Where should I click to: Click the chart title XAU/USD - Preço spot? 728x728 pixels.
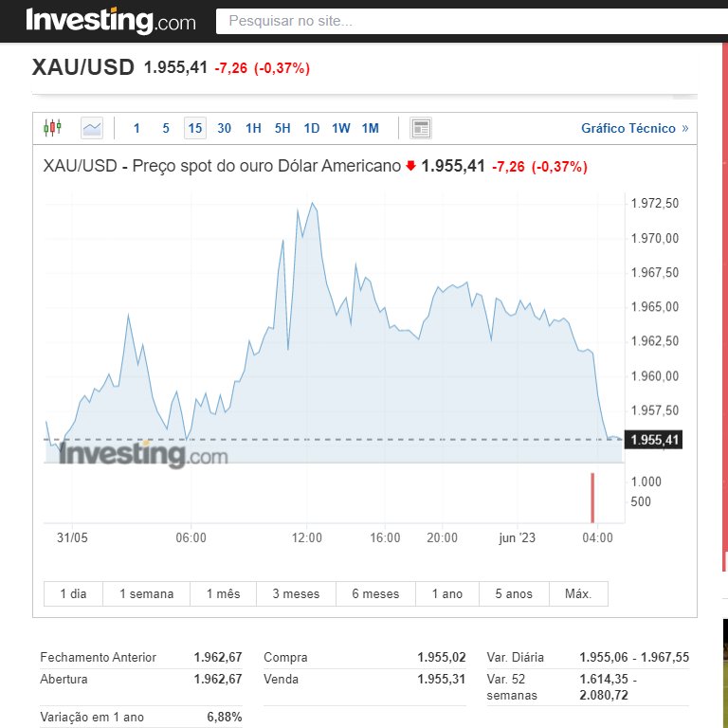(222, 166)
